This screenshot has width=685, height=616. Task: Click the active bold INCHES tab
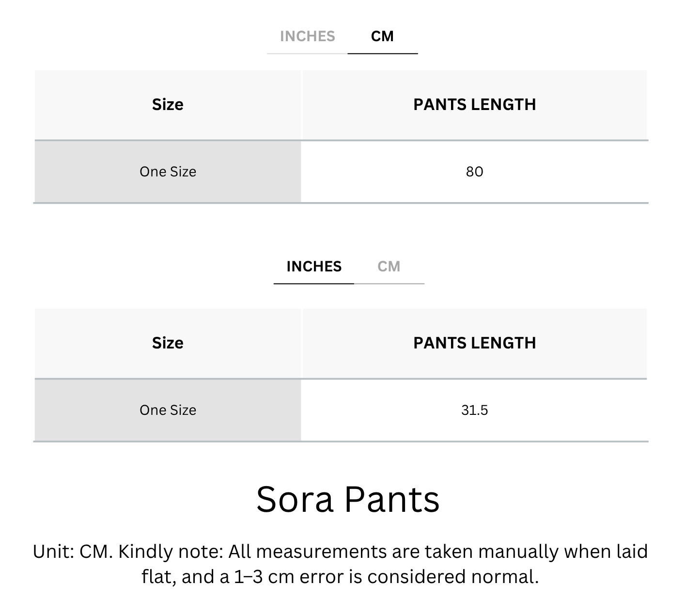314,267
